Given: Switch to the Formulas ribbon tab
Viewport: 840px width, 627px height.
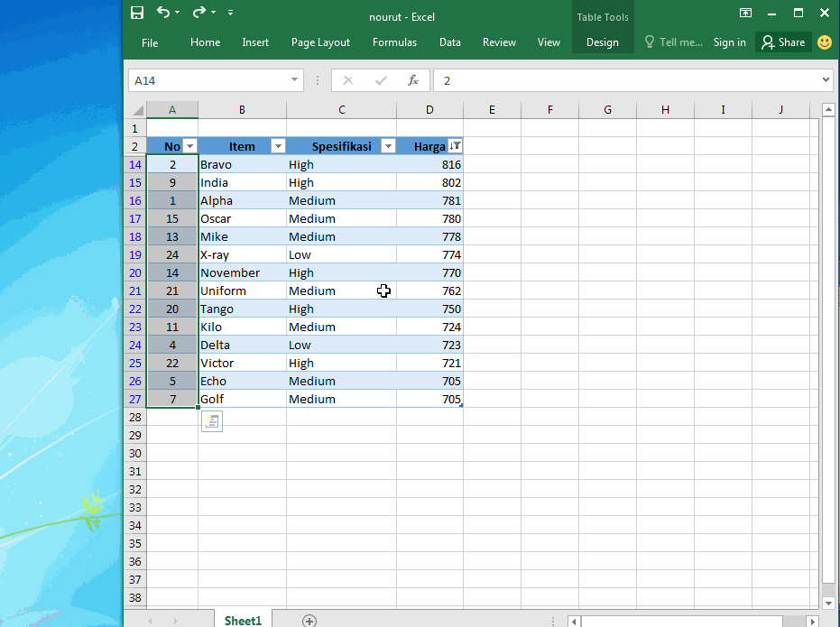Looking at the screenshot, I should click(x=394, y=41).
